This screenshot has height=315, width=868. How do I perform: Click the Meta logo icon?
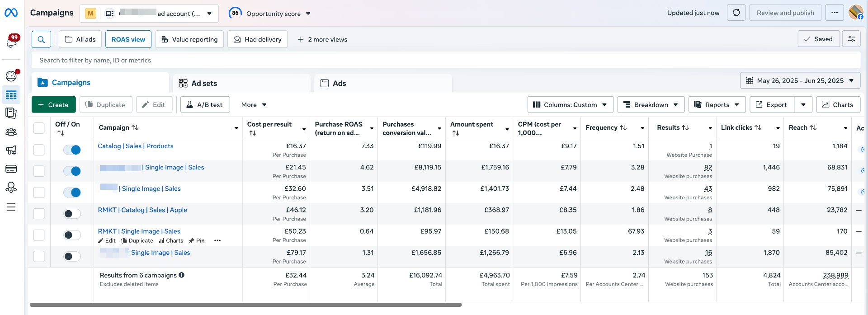coord(11,13)
